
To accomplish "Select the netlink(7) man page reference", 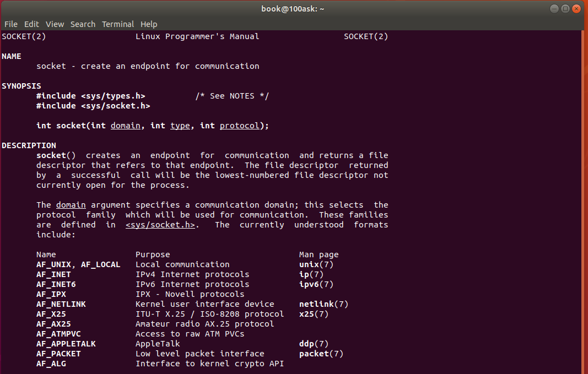I will 323,304.
